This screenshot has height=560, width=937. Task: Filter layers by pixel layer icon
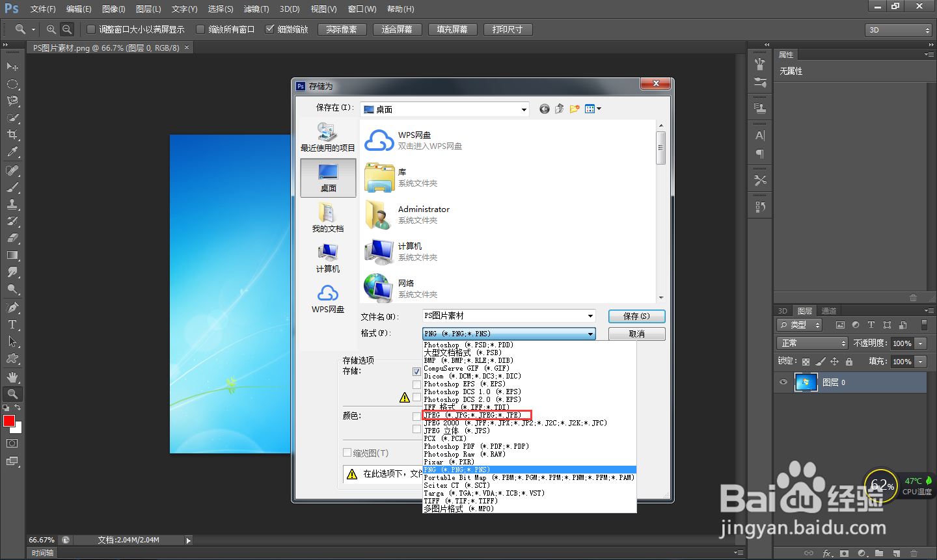[840, 325]
